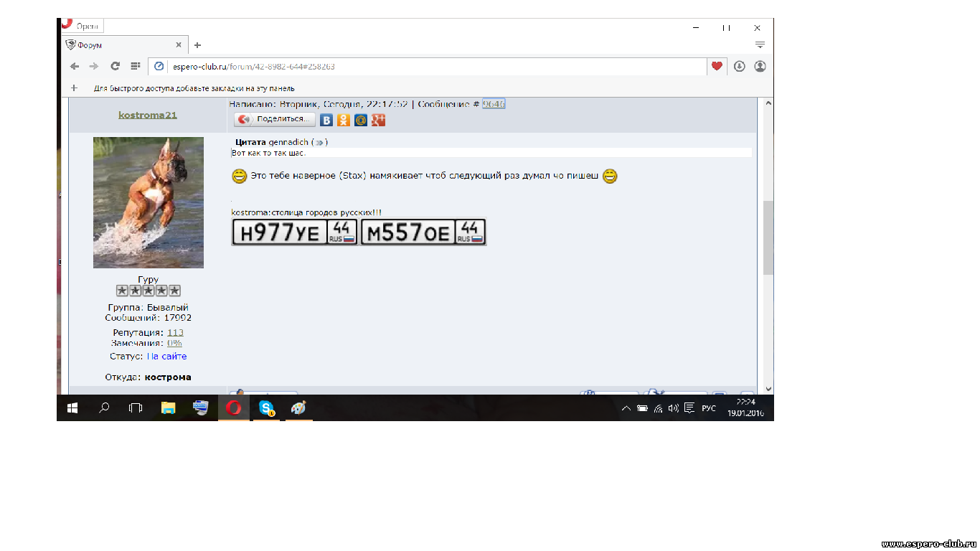Screen dimensions: 980x551
Task: Share post to Mail.ru
Action: [361, 120]
